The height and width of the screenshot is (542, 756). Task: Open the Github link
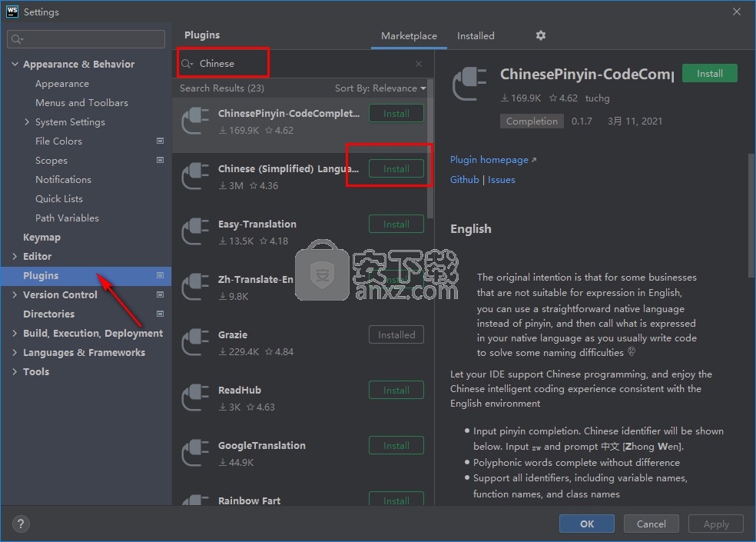[464, 180]
